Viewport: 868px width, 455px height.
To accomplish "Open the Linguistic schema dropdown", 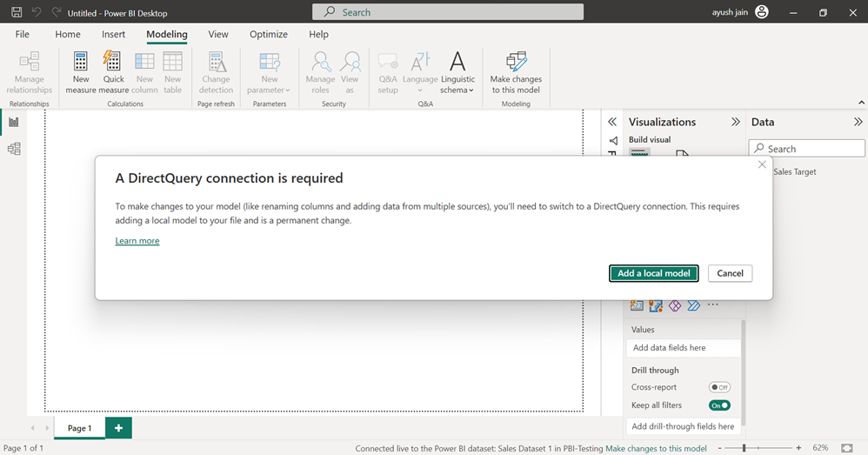I will point(457,73).
